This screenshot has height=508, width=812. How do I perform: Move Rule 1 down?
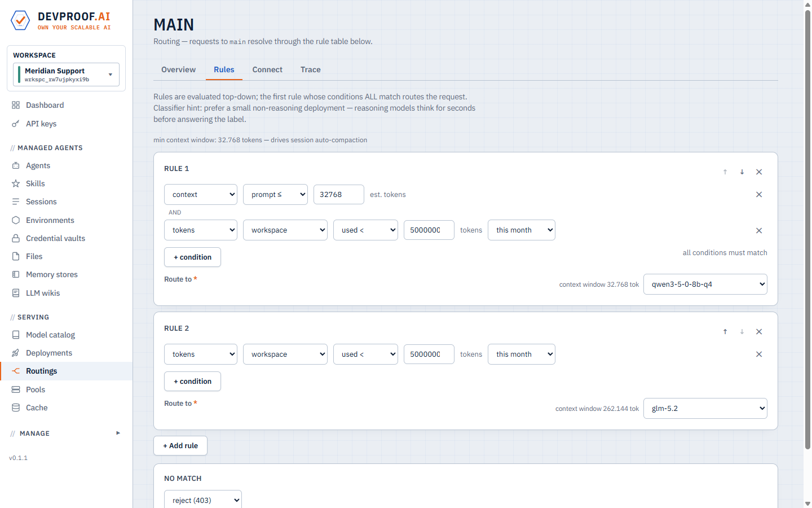coord(742,172)
